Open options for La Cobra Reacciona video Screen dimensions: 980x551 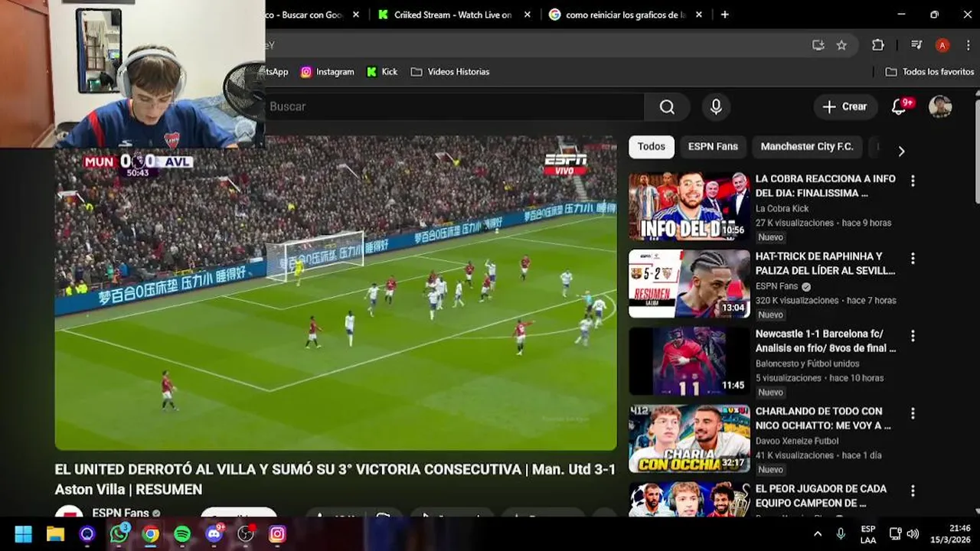coord(913,181)
